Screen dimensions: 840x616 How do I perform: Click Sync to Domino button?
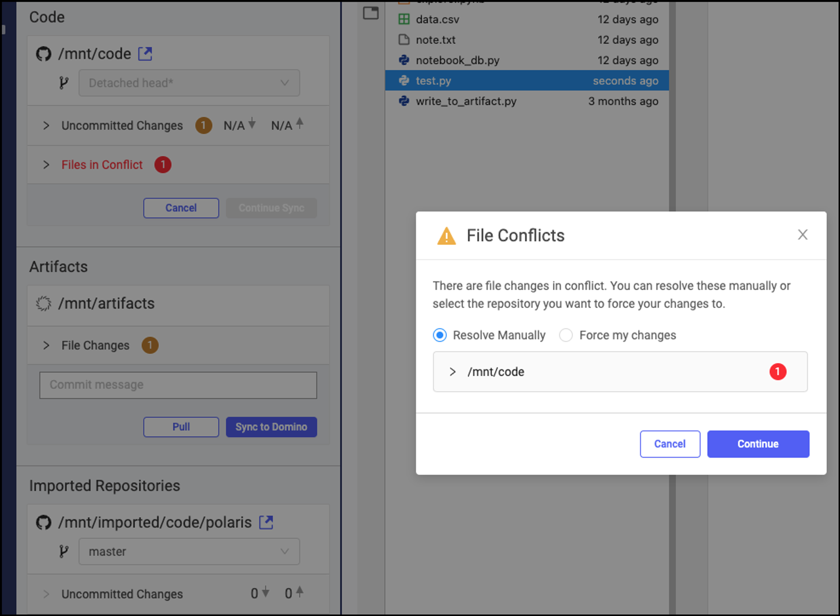271,427
